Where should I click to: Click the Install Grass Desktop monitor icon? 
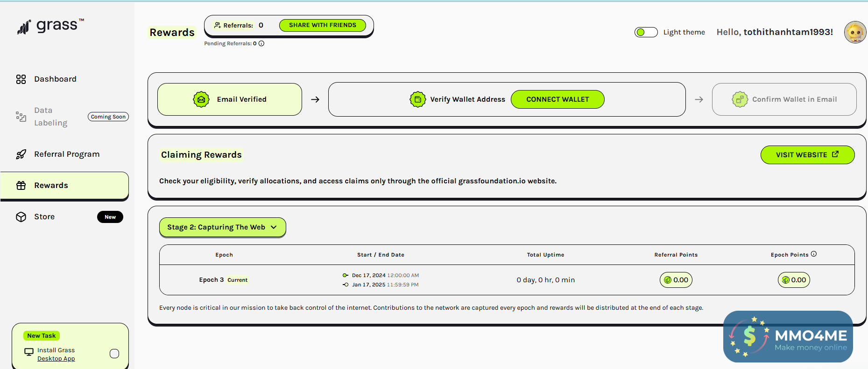[29, 352]
